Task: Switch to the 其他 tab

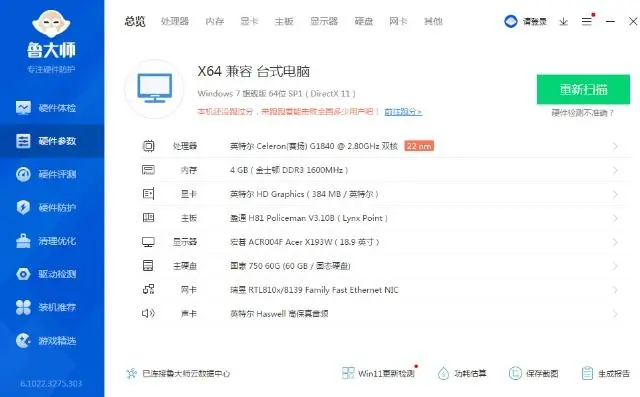Action: [x=433, y=21]
